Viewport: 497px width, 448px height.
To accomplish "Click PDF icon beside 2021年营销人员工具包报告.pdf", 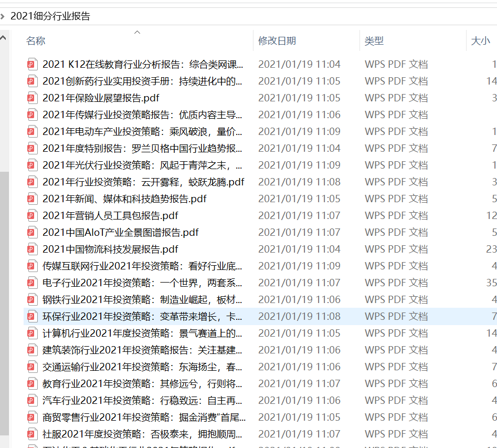I will point(33,215).
